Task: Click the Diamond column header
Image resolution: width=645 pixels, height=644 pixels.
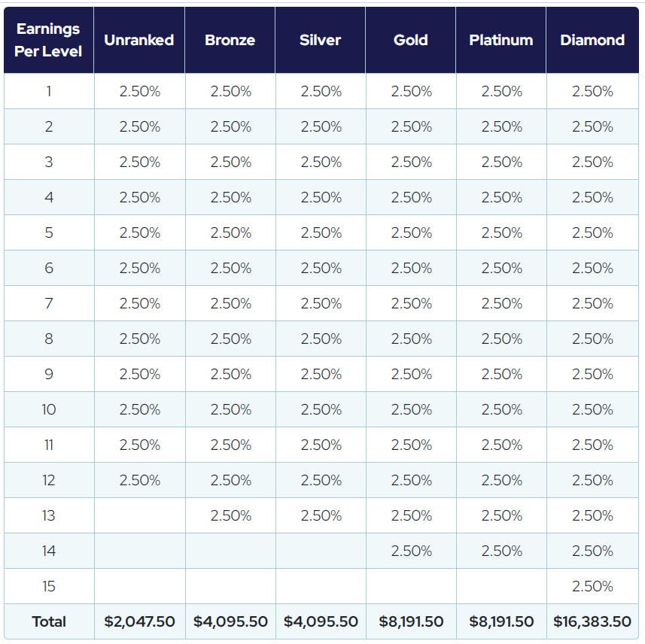Action: click(592, 40)
